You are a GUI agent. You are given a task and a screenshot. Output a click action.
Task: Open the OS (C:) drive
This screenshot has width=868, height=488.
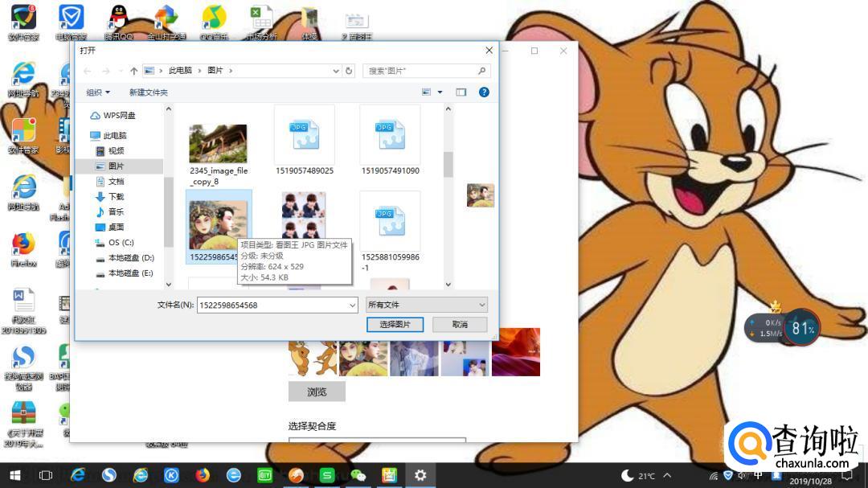pos(121,243)
